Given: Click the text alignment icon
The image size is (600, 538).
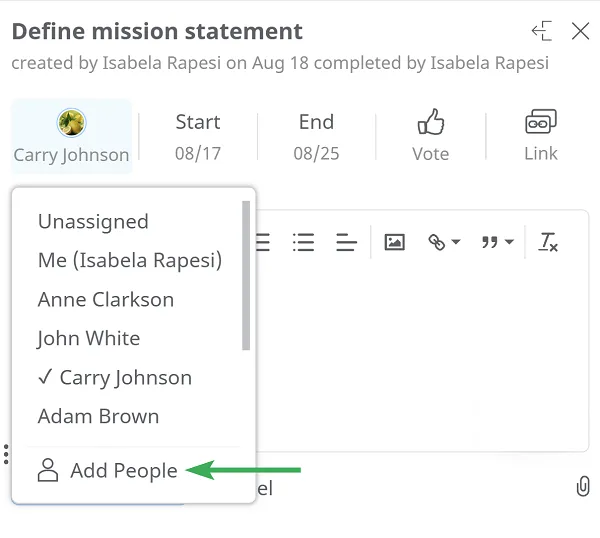Looking at the screenshot, I should coord(346,242).
